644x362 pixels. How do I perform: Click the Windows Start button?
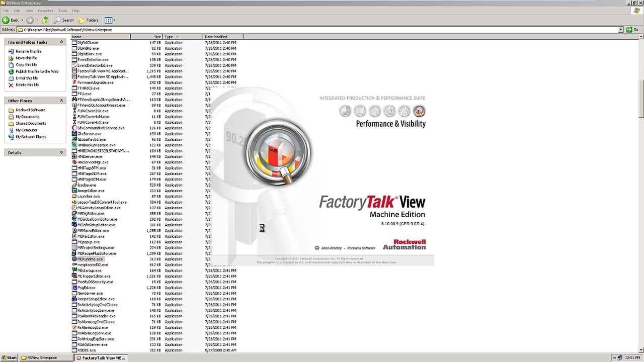[9, 358]
